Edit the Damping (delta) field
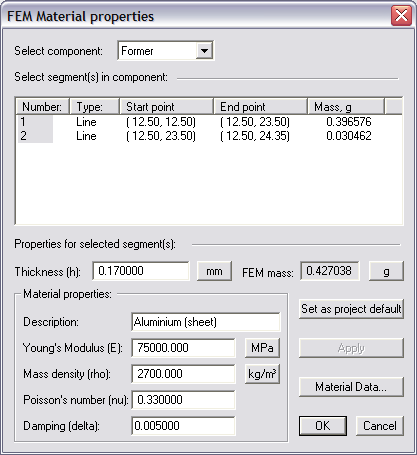 pos(183,426)
